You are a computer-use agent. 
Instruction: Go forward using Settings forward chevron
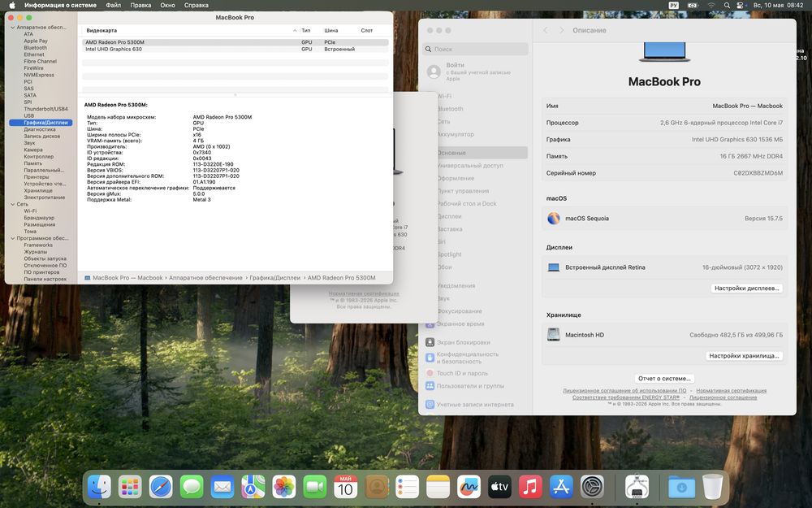(561, 30)
